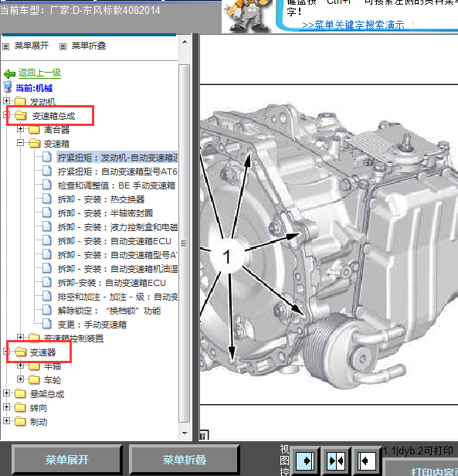Click the 转向 folder icon
Image resolution: width=458 pixels, height=476 pixels.
20,407
